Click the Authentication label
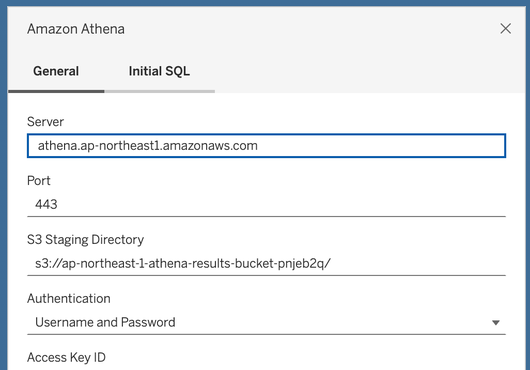The width and height of the screenshot is (530, 370). (69, 298)
